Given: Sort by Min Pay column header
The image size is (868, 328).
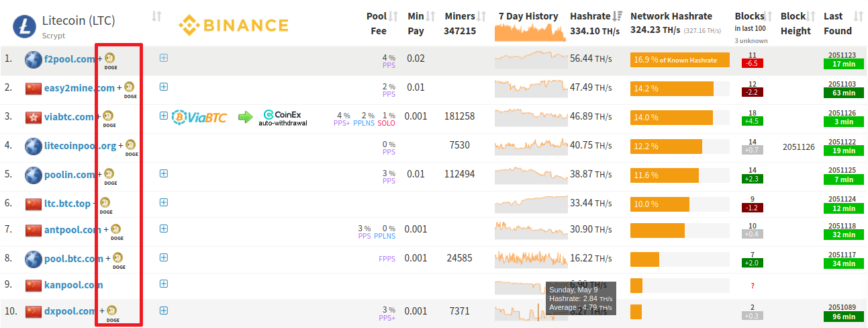Looking at the screenshot, I should point(431,16).
